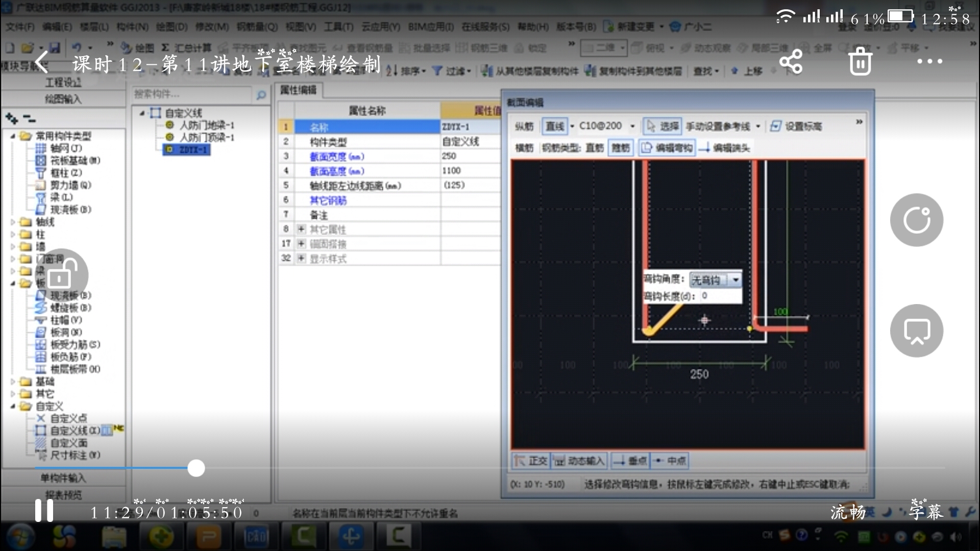Click the search magnifier icon

click(x=261, y=95)
